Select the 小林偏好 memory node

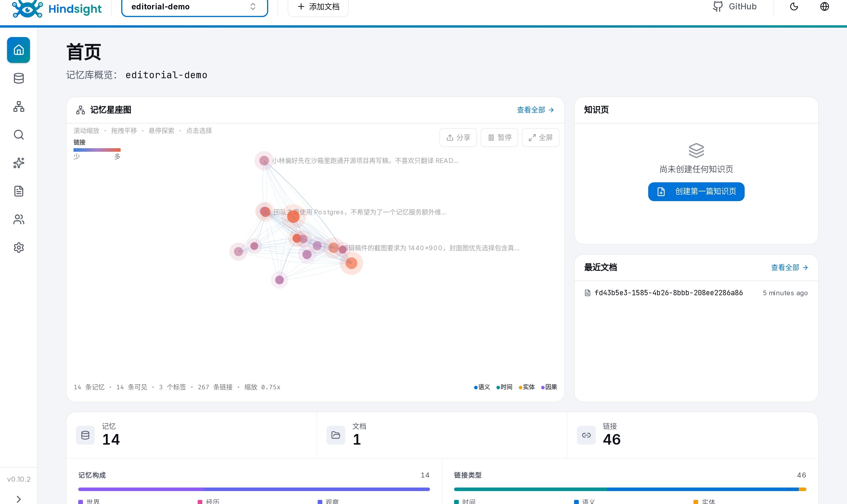[264, 161]
